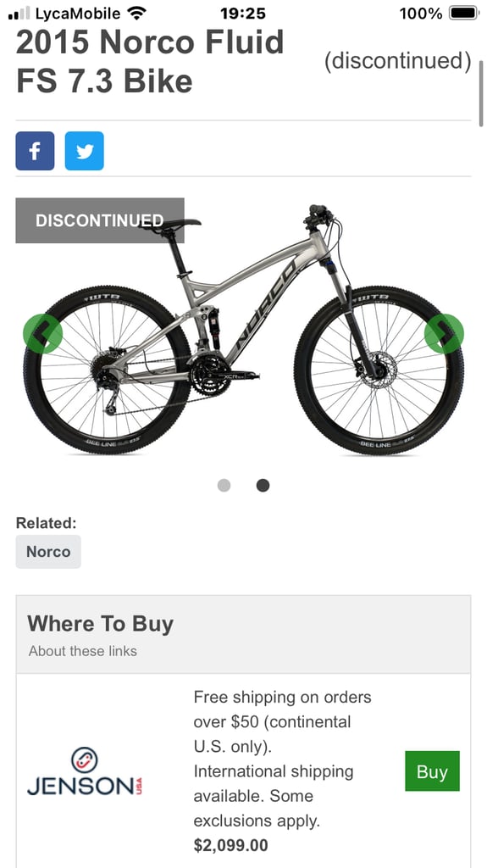Tap the battery icon in status bar
Image resolution: width=487 pixels, height=868 pixels.
coord(463,13)
